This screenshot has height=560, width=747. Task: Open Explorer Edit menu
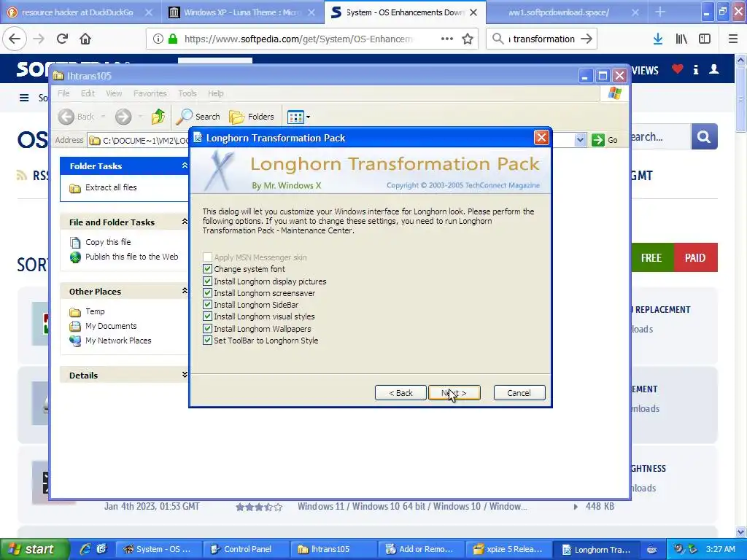[88, 93]
